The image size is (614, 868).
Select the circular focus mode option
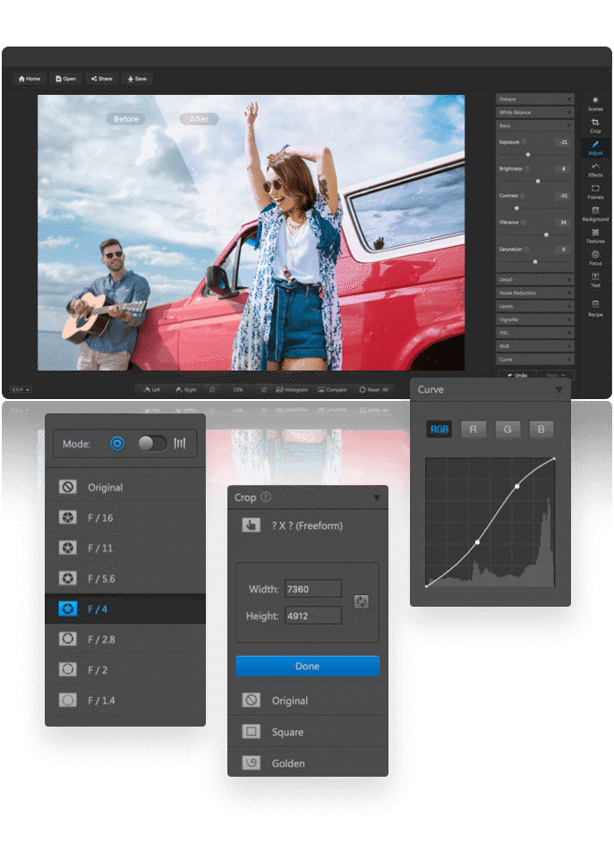pos(117,444)
